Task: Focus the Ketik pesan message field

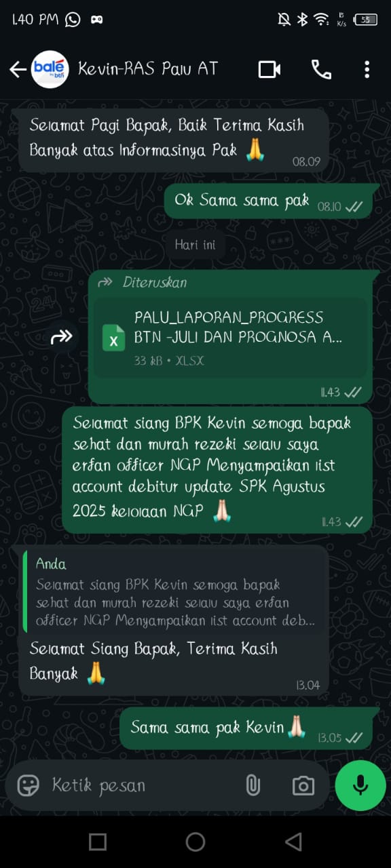Action: pyautogui.click(x=143, y=785)
